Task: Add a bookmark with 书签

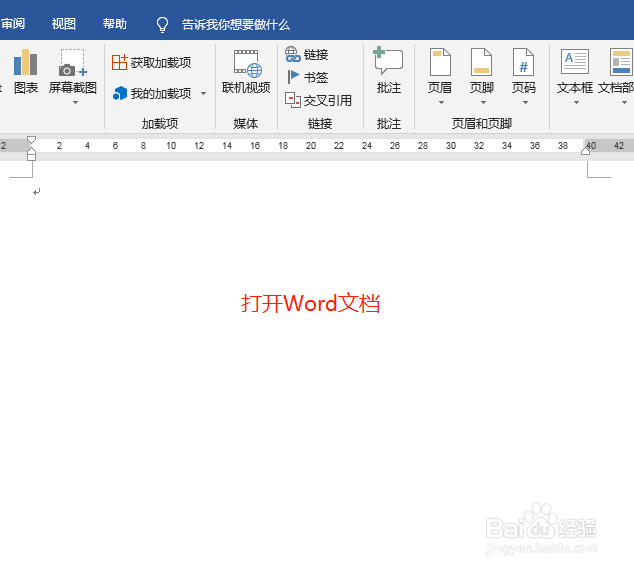Action: point(307,77)
